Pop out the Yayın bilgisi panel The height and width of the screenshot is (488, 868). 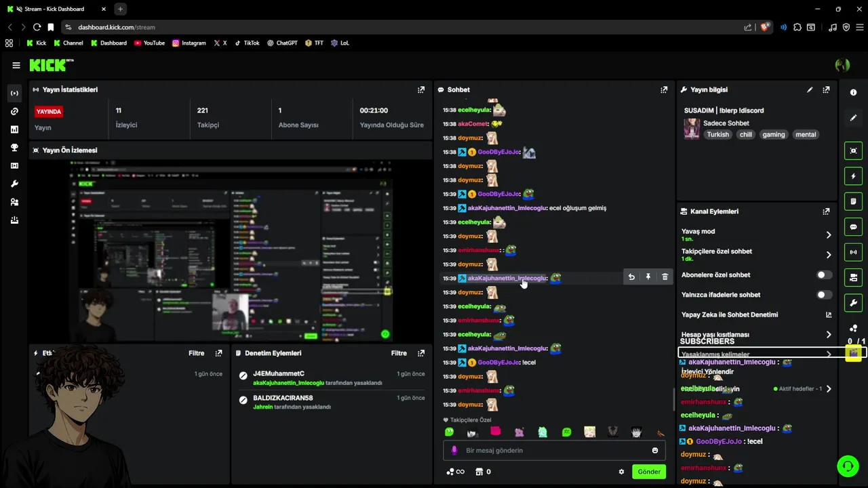[826, 89]
